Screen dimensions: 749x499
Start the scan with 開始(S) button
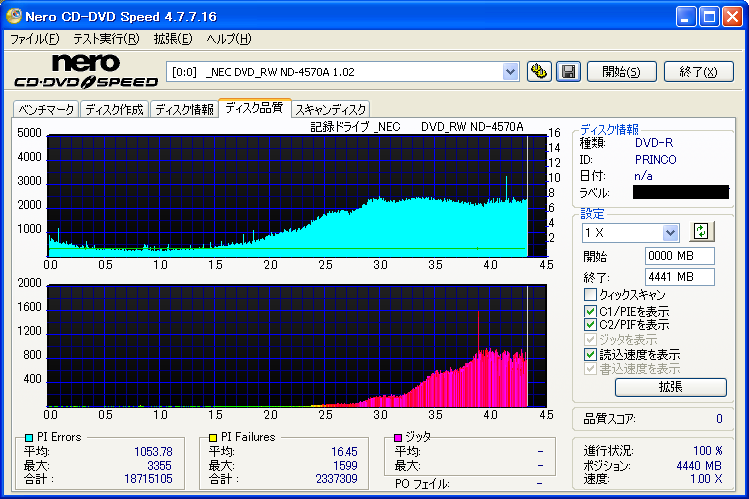click(621, 72)
